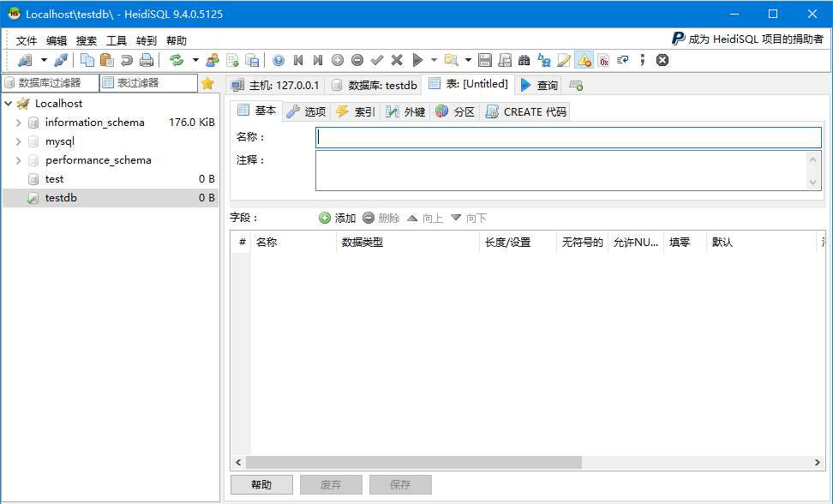The width and height of the screenshot is (833, 504).
Task: Open the 工具 menu
Action: click(117, 40)
